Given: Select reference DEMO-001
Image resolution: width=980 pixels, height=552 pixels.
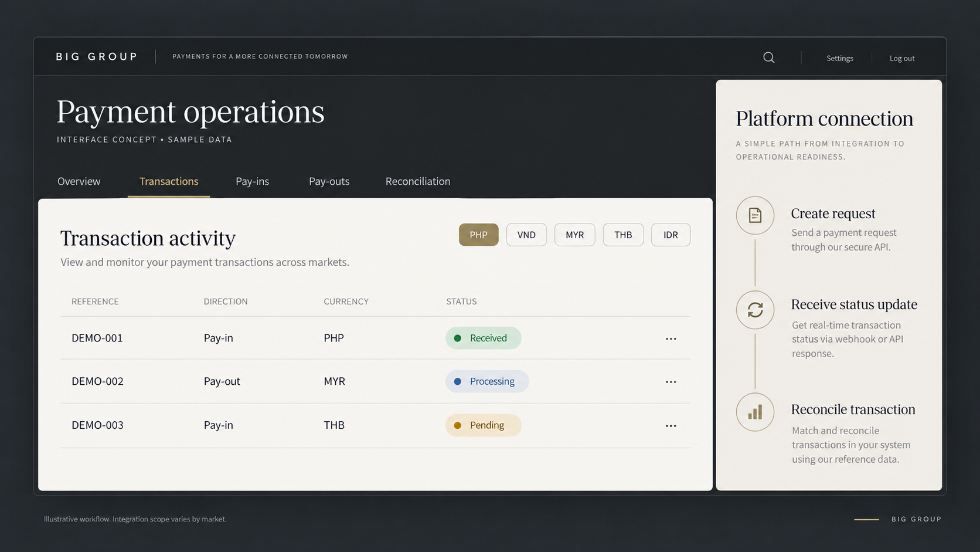Looking at the screenshot, I should [97, 338].
